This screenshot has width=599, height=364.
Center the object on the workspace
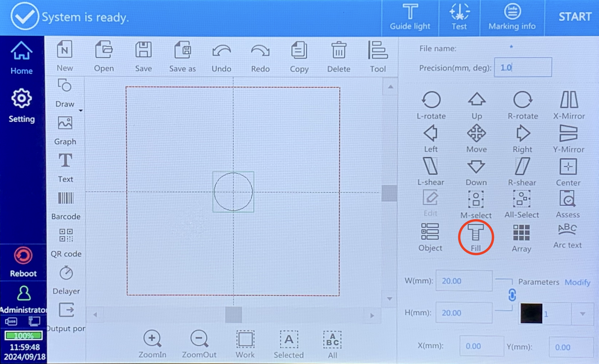(x=568, y=172)
